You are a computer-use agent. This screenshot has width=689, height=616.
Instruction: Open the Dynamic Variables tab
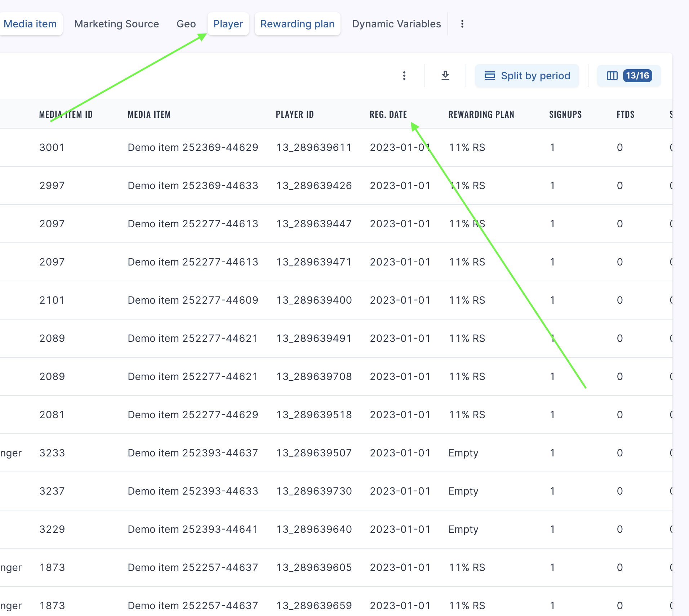[396, 24]
